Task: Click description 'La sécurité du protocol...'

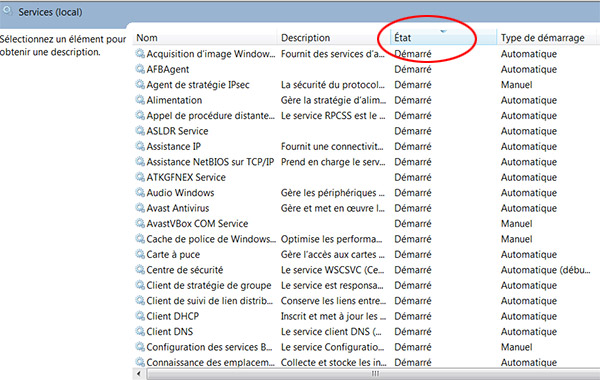Action: [333, 85]
